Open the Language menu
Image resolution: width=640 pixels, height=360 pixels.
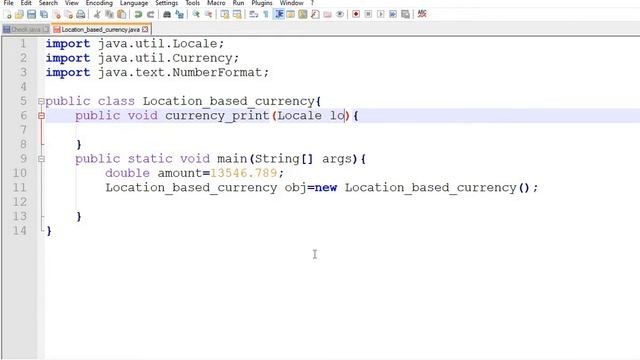coord(134,3)
